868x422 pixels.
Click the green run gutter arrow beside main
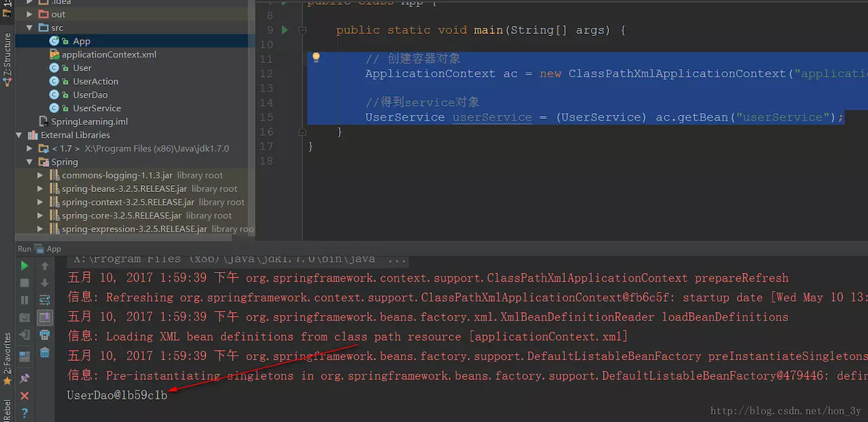285,30
